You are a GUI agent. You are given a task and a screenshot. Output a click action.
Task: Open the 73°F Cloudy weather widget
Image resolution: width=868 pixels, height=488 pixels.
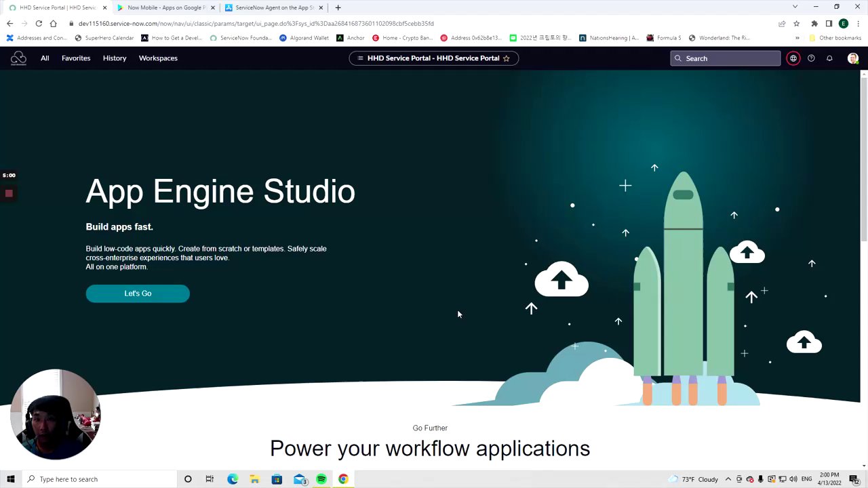(x=694, y=479)
